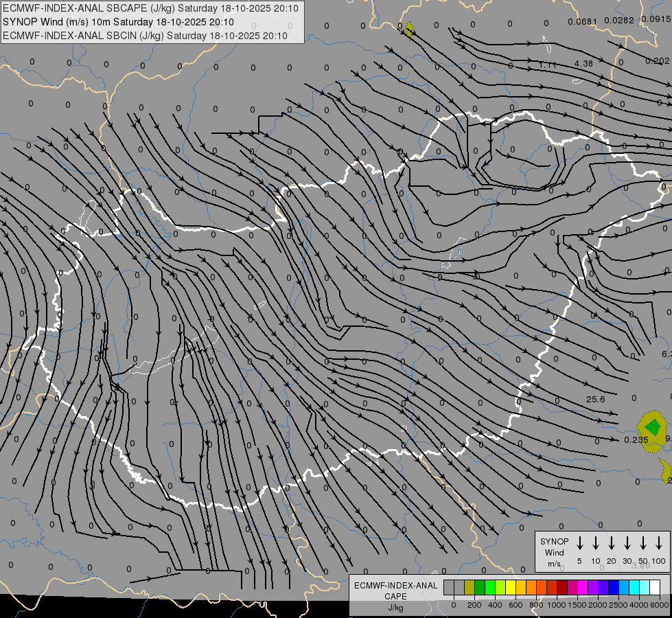Select the white swatch on CAPE scale
This screenshot has height=618, width=672.
pyautogui.click(x=655, y=587)
